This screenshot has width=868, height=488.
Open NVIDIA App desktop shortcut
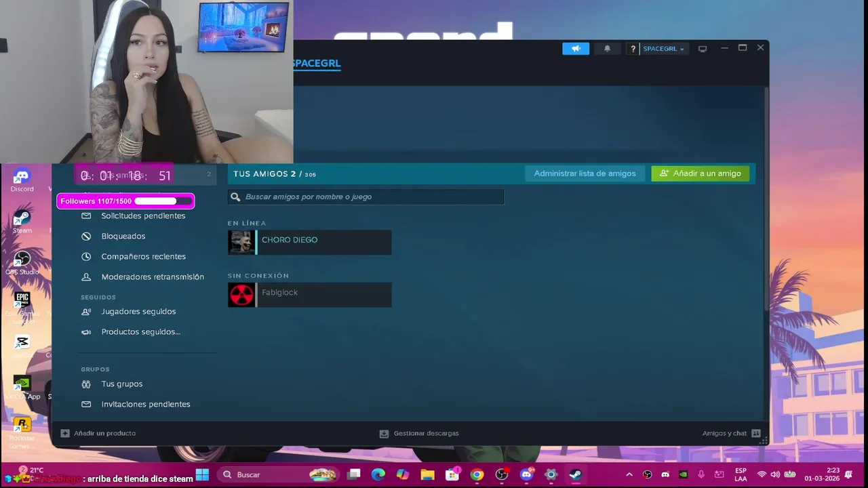click(x=22, y=388)
